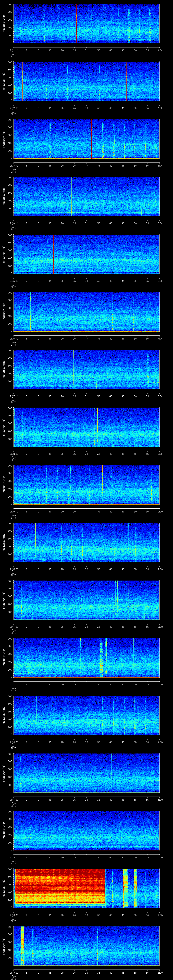Choose the spectrogram panel starting at 2:06:00
The width and height of the screenshot is (173, 980).
point(87,312)
